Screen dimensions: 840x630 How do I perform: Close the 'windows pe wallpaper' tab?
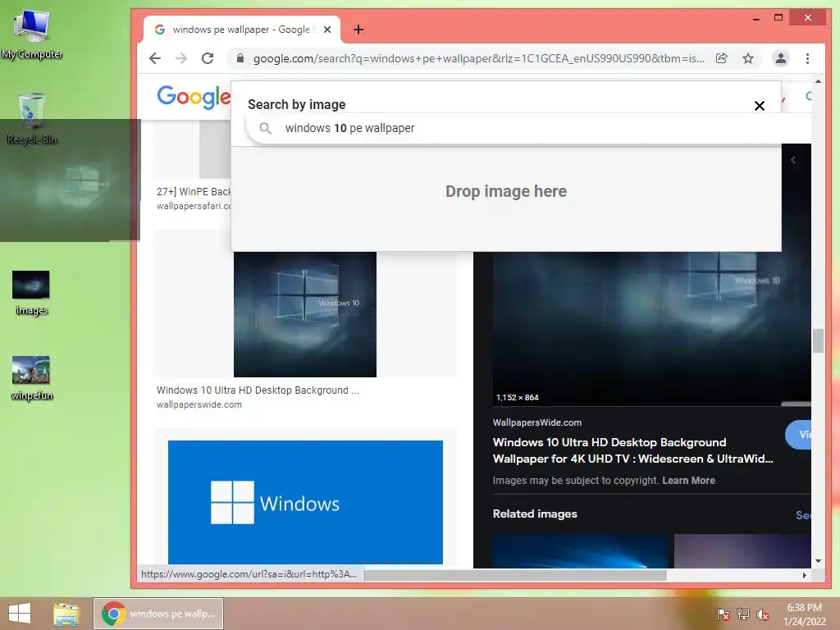click(327, 30)
